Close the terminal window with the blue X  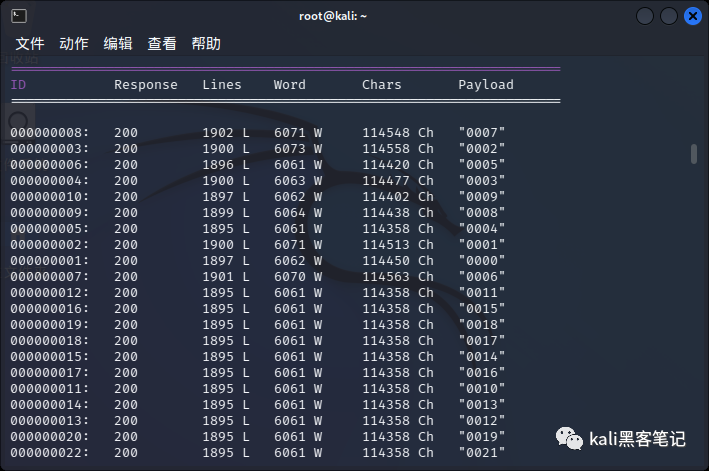[693, 16]
